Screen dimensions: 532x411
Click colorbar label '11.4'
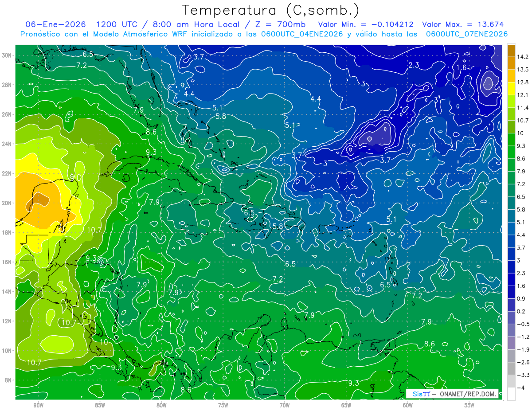click(523, 108)
